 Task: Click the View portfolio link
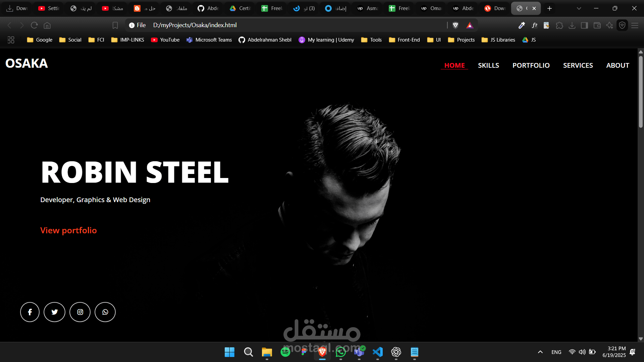(x=68, y=230)
